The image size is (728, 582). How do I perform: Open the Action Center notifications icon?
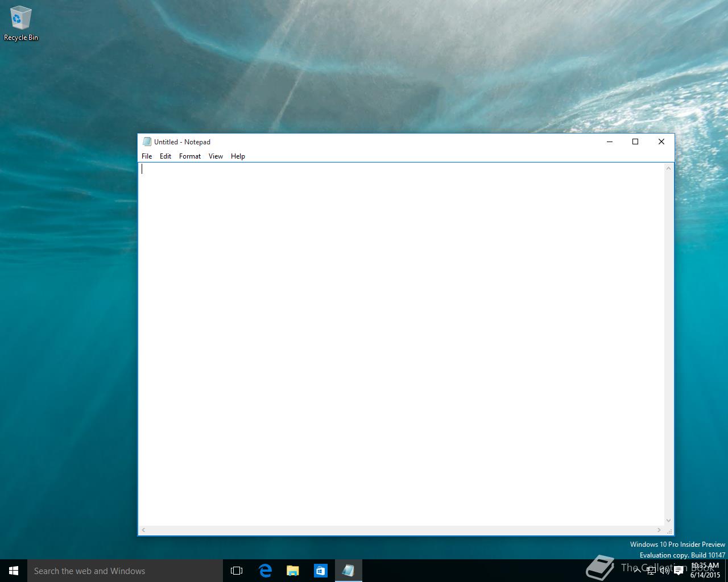point(679,571)
